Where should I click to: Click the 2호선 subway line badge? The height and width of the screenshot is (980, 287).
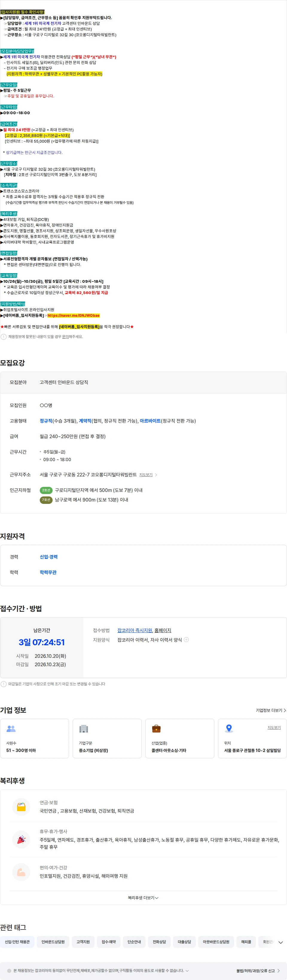pyautogui.click(x=46, y=490)
